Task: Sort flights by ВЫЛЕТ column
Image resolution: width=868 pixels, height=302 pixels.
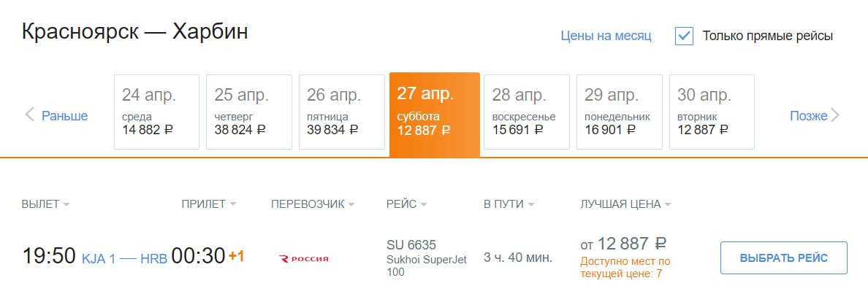Action: coord(45,204)
